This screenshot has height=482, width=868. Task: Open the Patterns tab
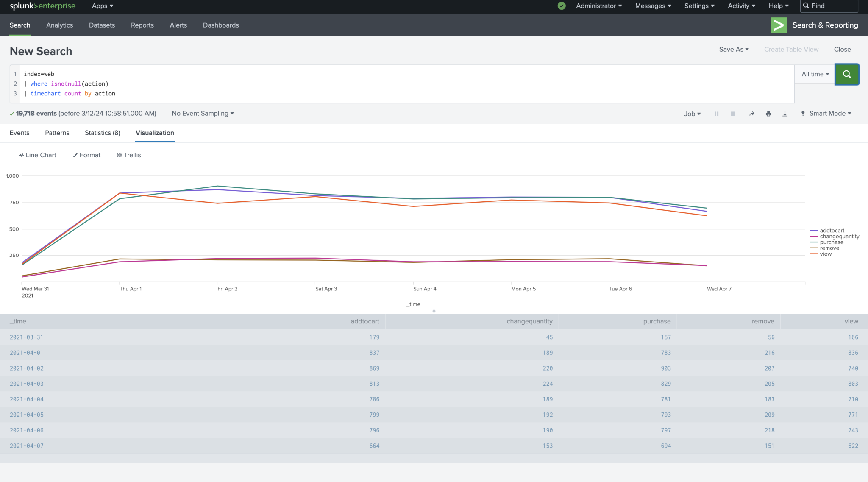[x=57, y=133]
